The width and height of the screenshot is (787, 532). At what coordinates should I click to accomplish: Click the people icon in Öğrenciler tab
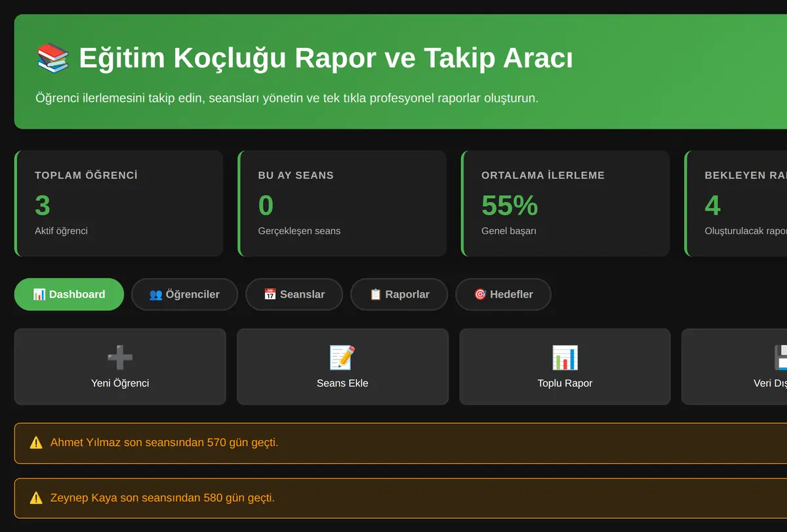(x=155, y=295)
